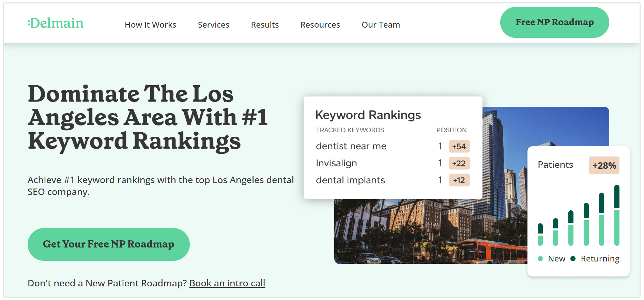Click the Patients card label
The height and width of the screenshot is (300, 644).
pos(555,165)
